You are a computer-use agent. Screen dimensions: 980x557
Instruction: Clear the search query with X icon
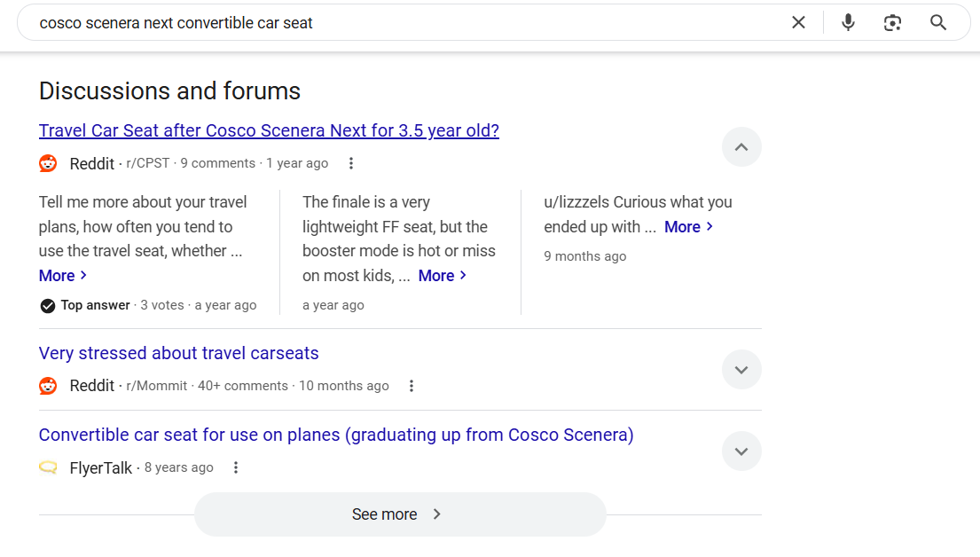[x=798, y=22]
